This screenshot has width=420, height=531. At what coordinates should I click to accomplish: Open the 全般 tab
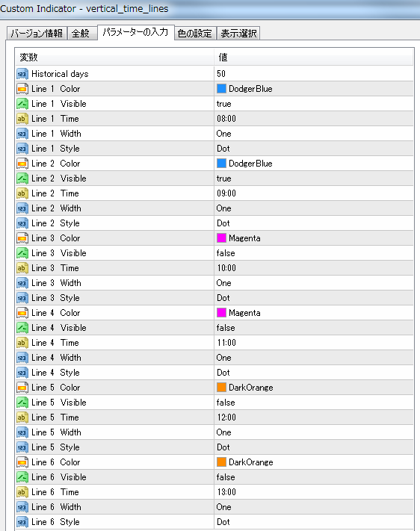coord(81,33)
